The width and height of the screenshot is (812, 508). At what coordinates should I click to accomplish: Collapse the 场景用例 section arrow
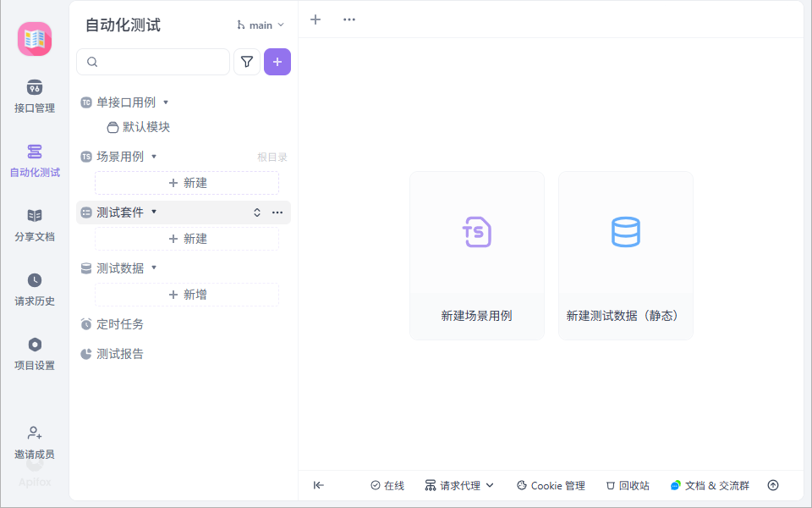coord(154,157)
